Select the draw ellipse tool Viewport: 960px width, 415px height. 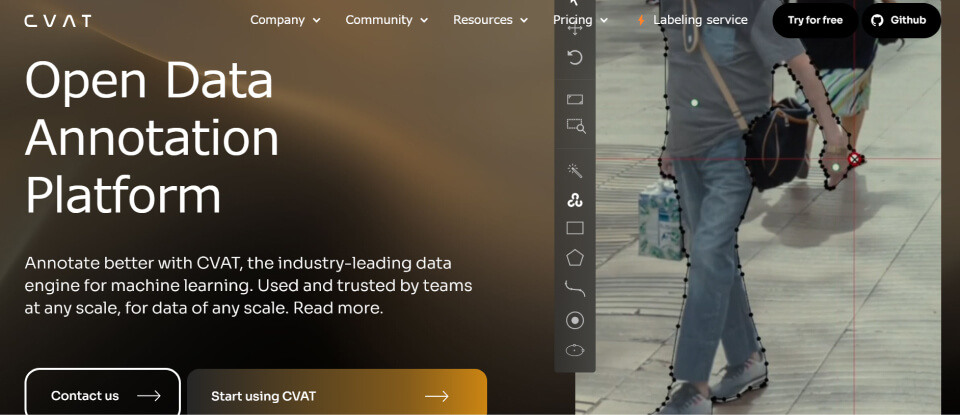click(x=574, y=350)
